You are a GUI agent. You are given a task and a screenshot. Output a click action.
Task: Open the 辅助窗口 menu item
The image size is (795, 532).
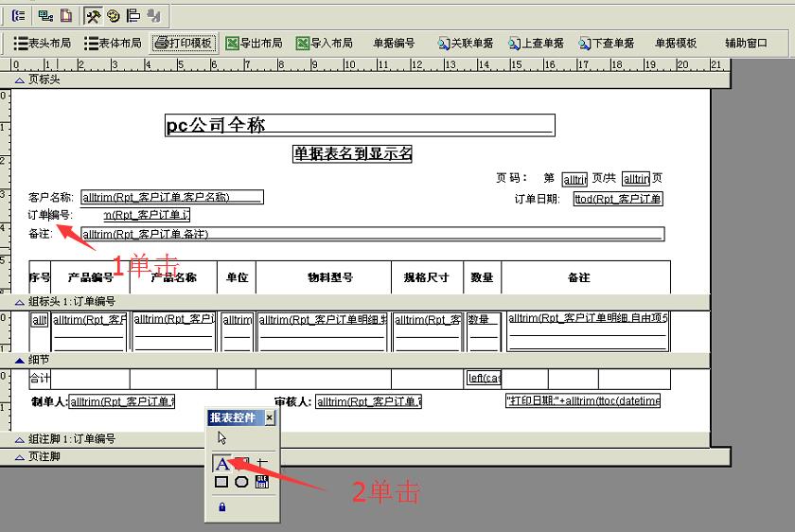tap(746, 43)
